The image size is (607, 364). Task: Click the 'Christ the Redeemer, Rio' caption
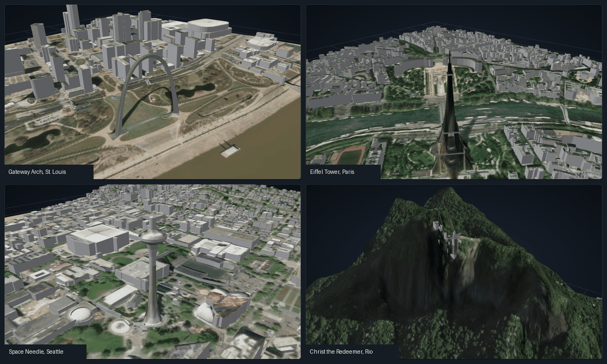click(x=341, y=352)
